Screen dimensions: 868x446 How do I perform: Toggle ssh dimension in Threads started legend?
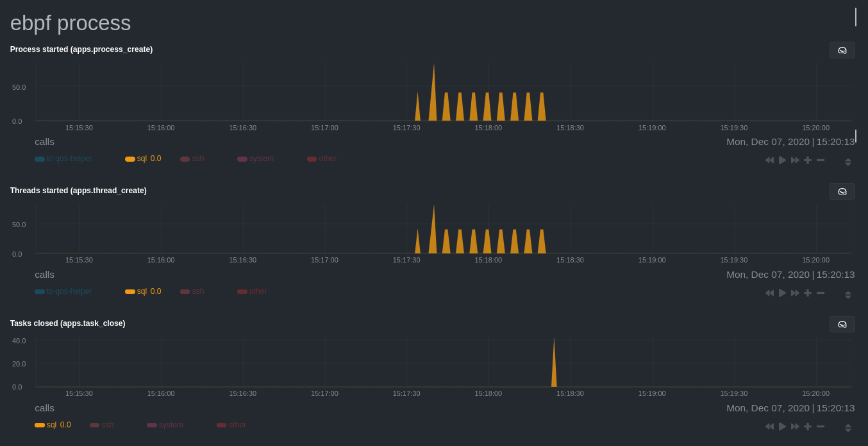tap(192, 291)
